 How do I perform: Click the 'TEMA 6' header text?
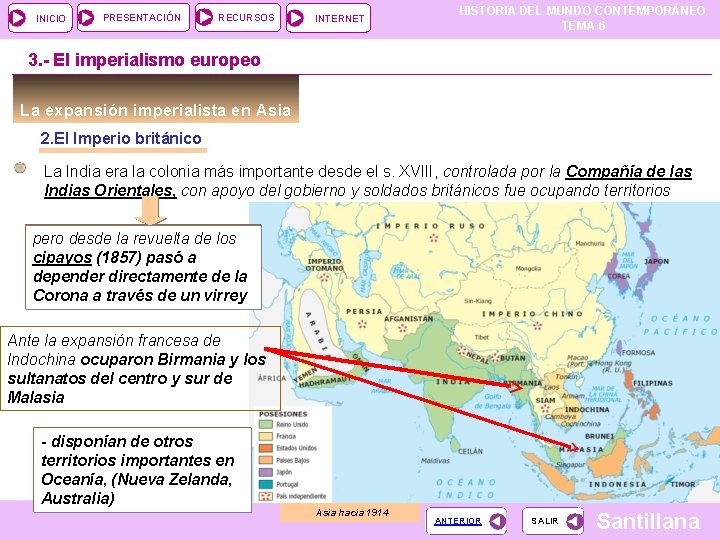point(583,26)
